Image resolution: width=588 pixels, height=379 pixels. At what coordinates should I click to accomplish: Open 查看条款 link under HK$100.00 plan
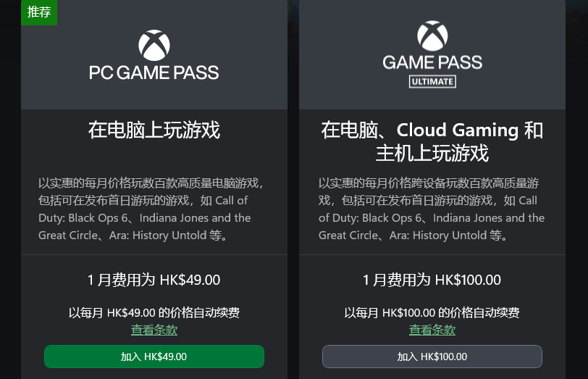tap(432, 330)
